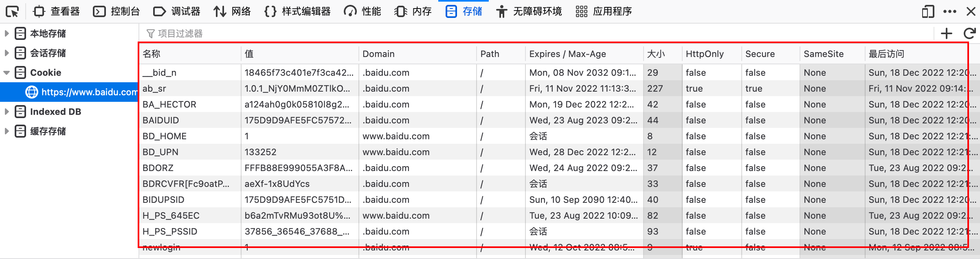980x259 pixels.
Task: Switch to the 控制台 console tab
Action: [116, 11]
